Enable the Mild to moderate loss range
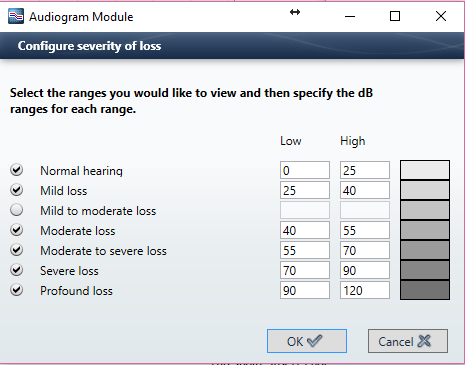This screenshot has width=465, height=365. point(16,210)
